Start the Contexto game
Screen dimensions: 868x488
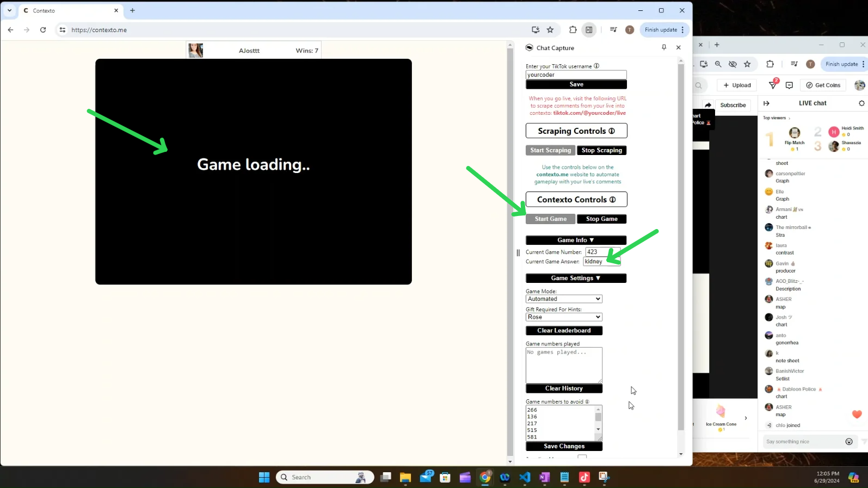[x=550, y=219]
